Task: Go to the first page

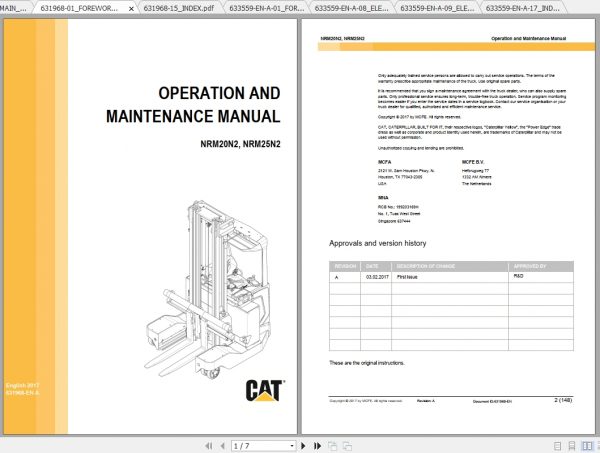Action: click(209, 446)
